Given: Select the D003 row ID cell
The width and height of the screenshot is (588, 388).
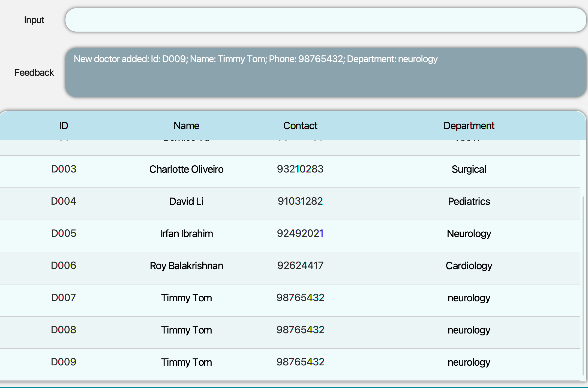Looking at the screenshot, I should [64, 169].
